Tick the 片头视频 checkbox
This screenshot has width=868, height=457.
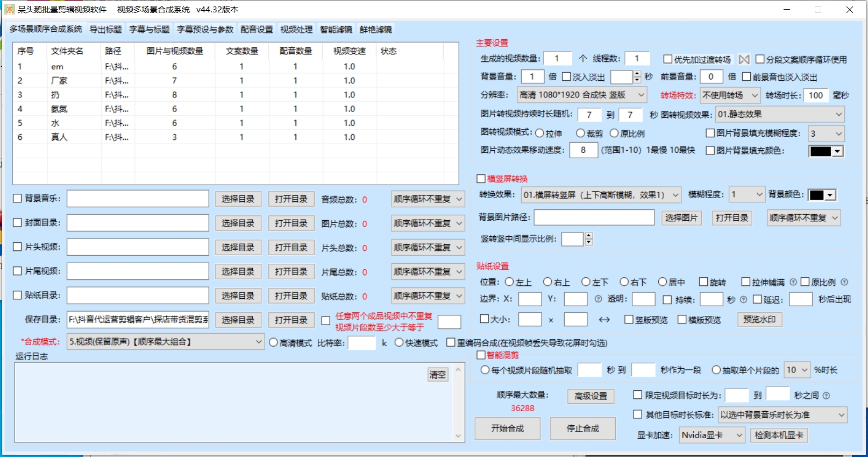click(x=17, y=247)
